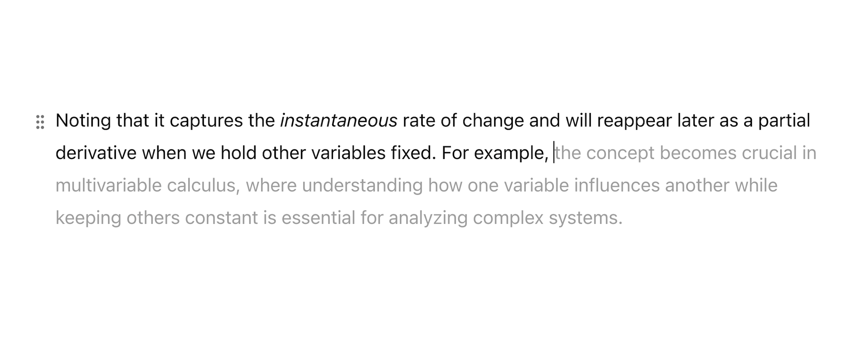Click the gray word "multivariable"
Screen dimensions: 868x344
pyautogui.click(x=108, y=186)
